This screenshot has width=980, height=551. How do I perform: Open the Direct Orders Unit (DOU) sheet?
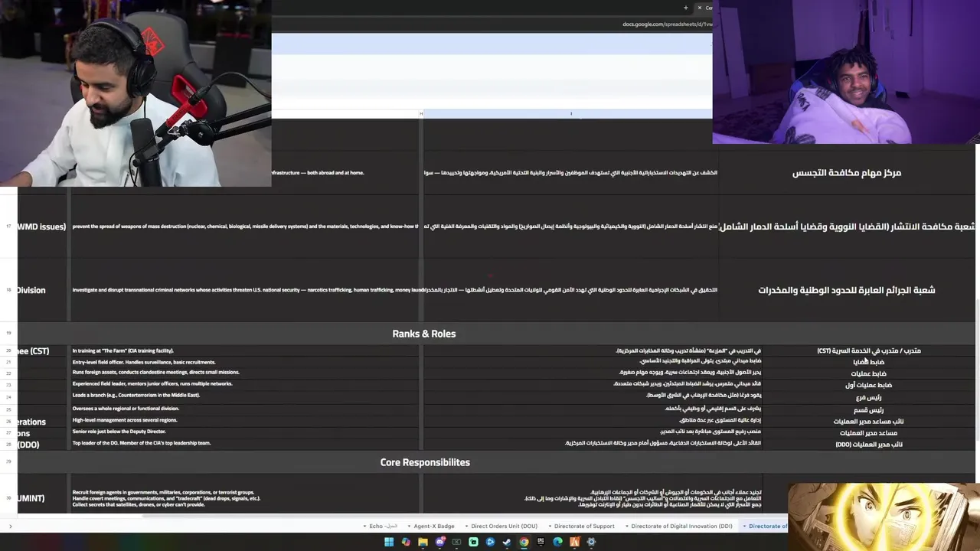[x=504, y=526]
